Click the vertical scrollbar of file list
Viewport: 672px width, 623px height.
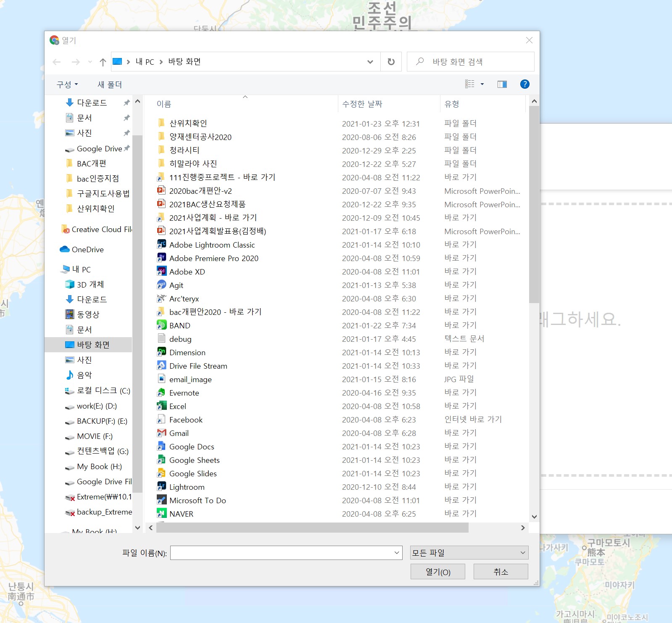pos(534,204)
